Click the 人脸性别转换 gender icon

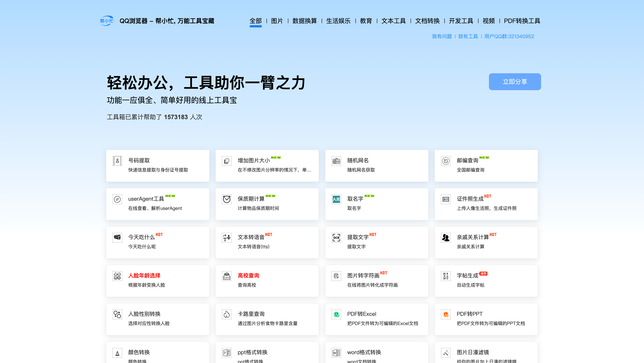[x=117, y=314]
